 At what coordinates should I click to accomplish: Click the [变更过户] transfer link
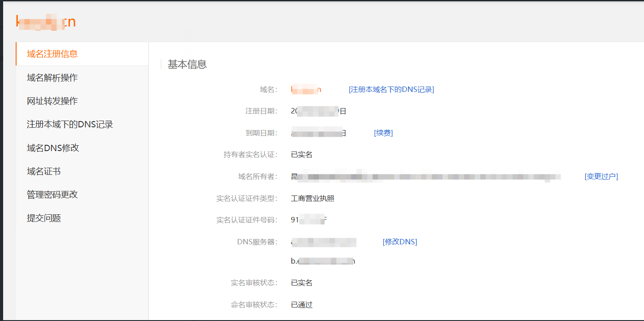(601, 176)
